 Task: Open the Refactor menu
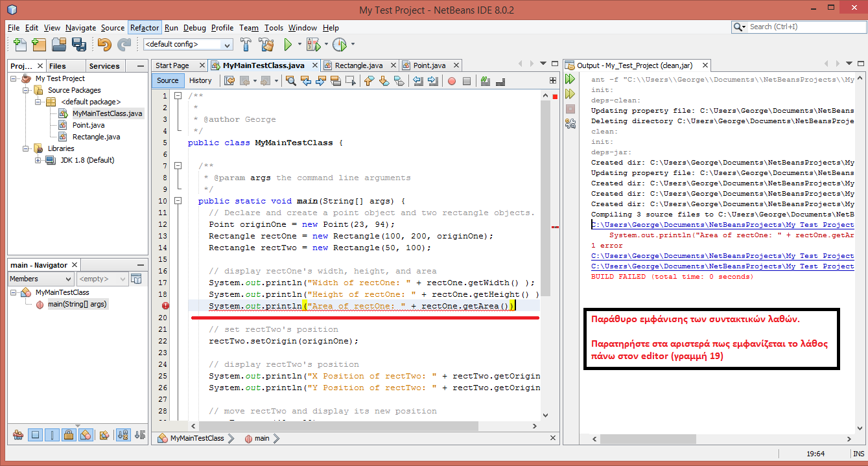coord(144,28)
